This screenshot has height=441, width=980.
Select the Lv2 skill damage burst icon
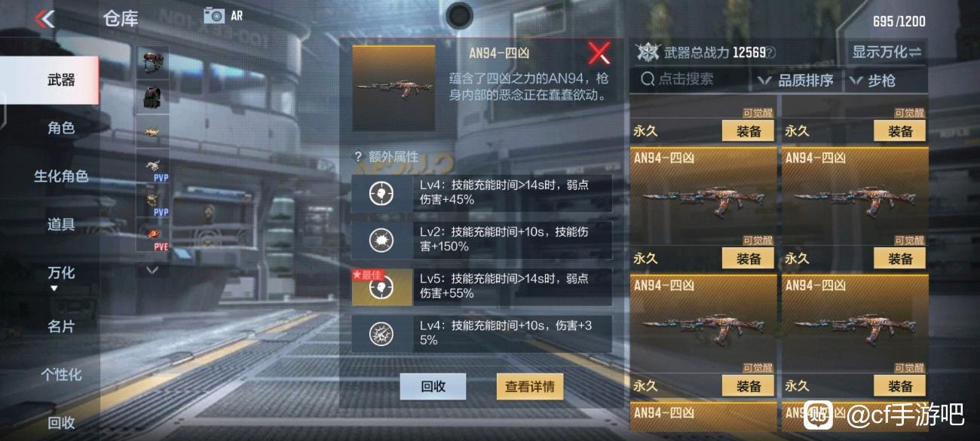tap(381, 240)
